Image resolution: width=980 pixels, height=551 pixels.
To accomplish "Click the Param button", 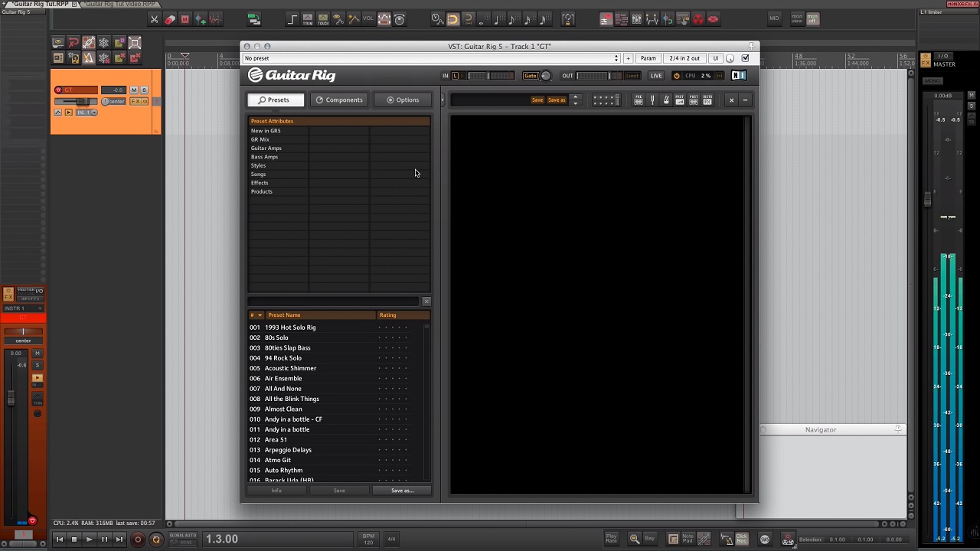I will (x=648, y=58).
